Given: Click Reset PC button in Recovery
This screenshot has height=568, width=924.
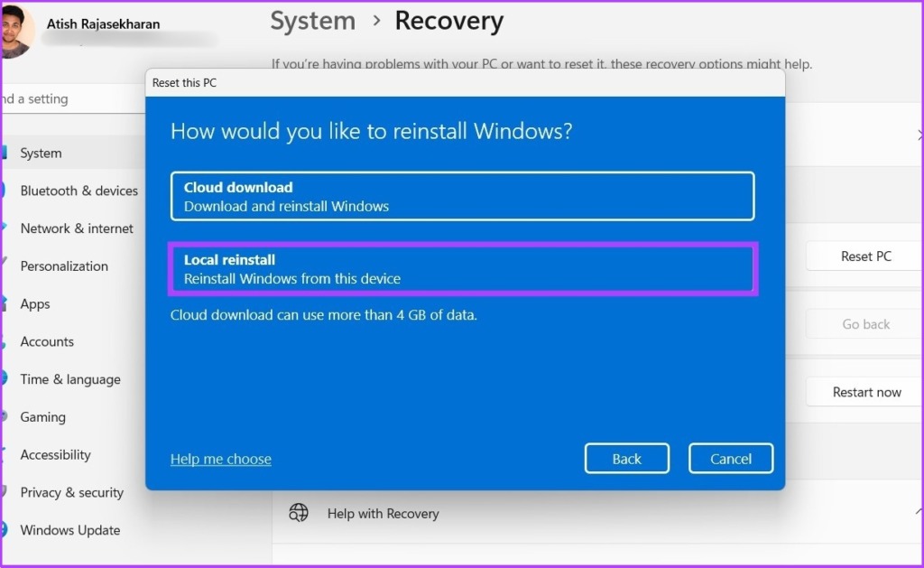Looking at the screenshot, I should click(x=865, y=256).
